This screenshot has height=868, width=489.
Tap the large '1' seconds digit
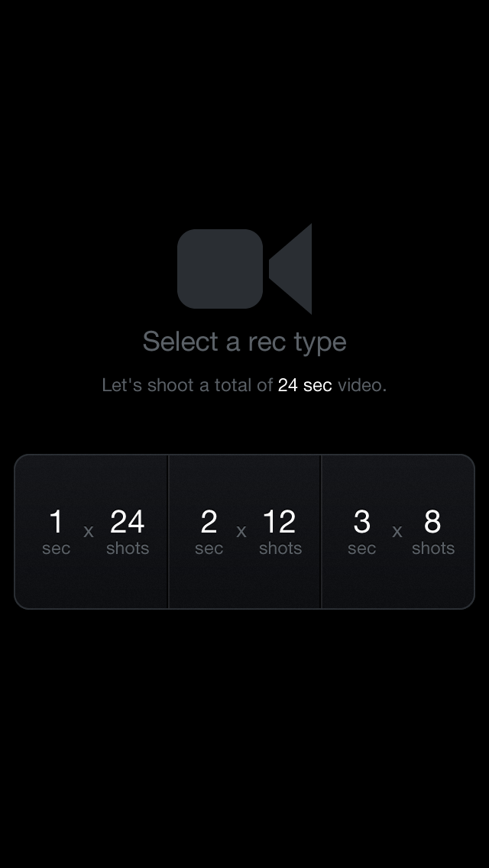point(56,523)
